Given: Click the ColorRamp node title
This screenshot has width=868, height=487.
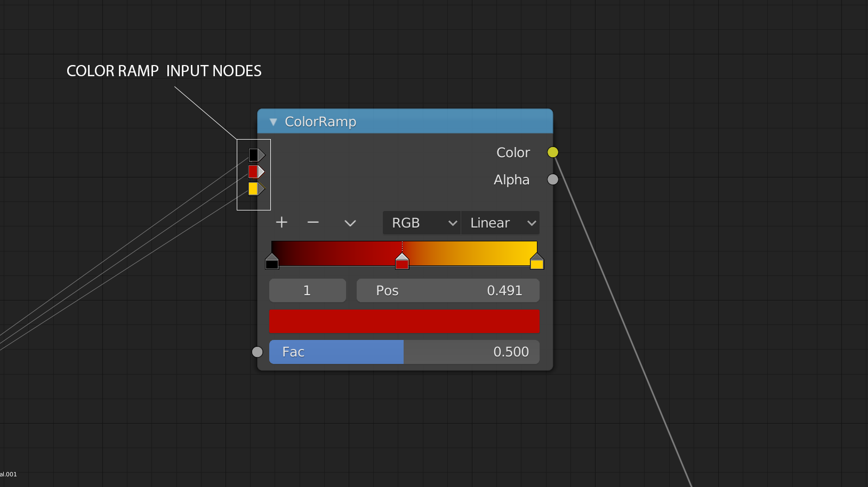Looking at the screenshot, I should click(x=320, y=122).
